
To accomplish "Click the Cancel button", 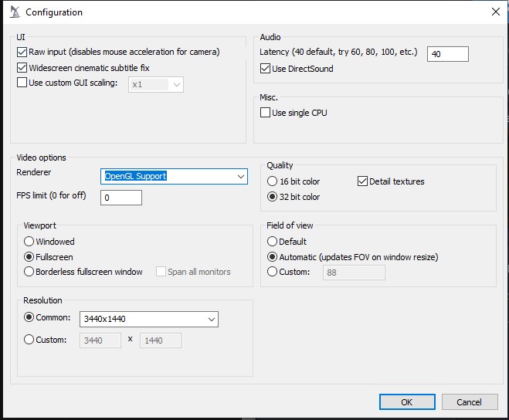I will click(x=470, y=402).
